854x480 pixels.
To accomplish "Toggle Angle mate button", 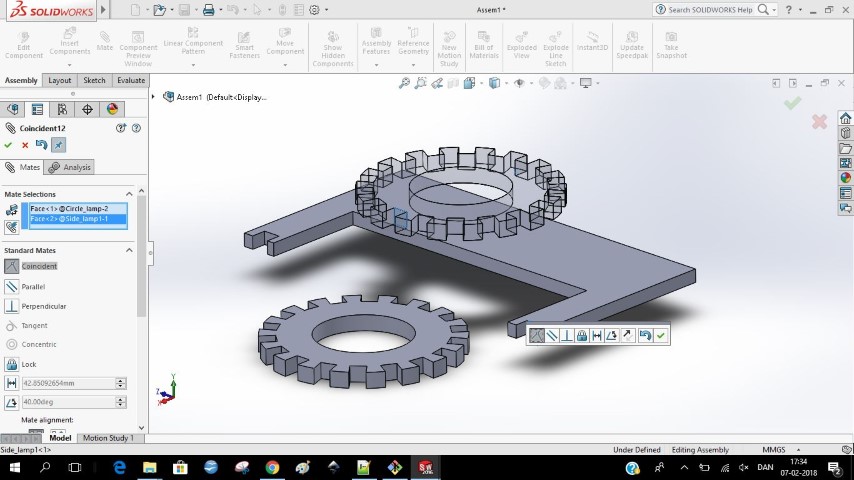I will click(x=11, y=402).
